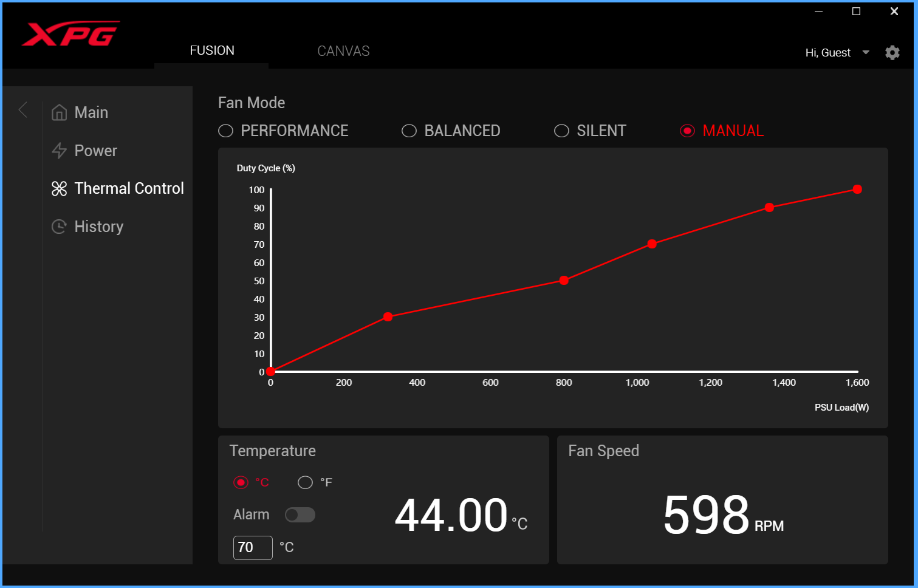The height and width of the screenshot is (588, 918).
Task: Click the Main home icon
Action: coord(59,112)
